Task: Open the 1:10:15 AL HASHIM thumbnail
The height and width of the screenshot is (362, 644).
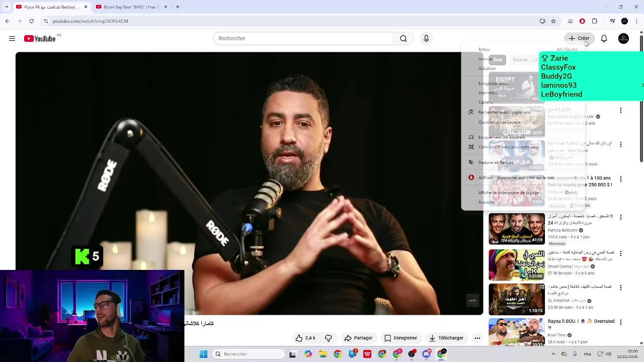Action: pos(517,299)
